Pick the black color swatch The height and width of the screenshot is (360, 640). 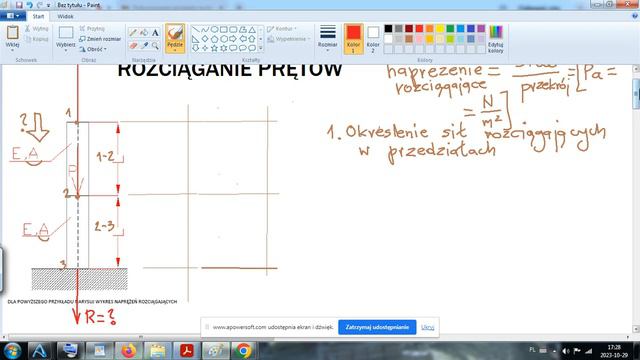[x=388, y=28]
